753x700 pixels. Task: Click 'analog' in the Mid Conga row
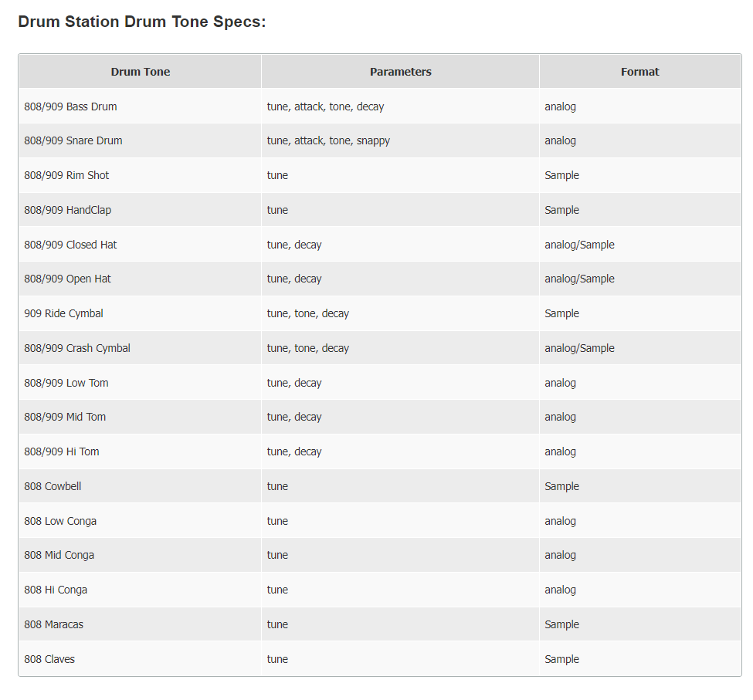tap(640, 555)
